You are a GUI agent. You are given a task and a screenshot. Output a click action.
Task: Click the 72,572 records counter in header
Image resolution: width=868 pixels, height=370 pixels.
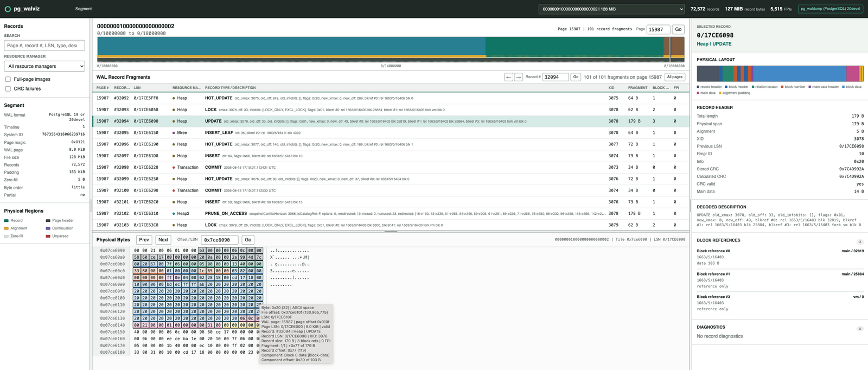pyautogui.click(x=705, y=9)
